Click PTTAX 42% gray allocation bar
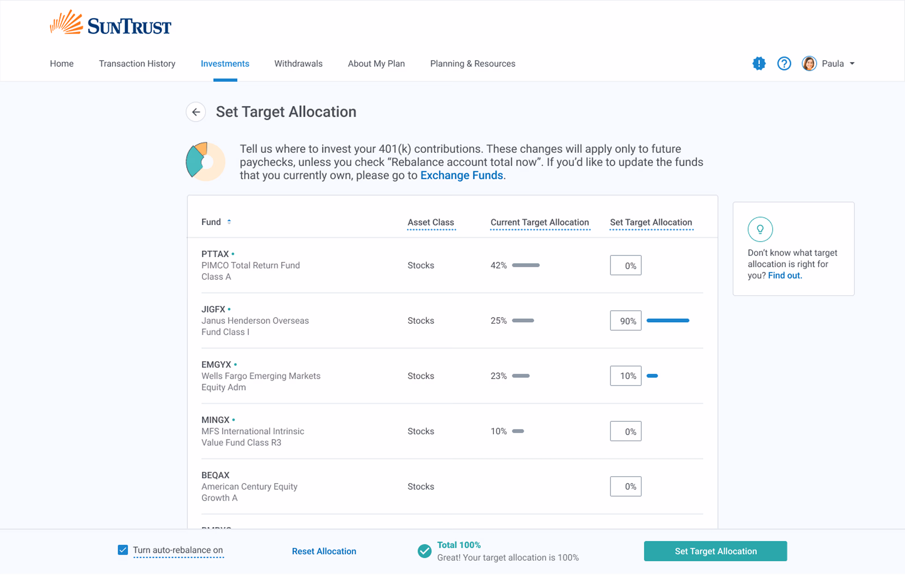Image resolution: width=905 pixels, height=588 pixels. click(x=526, y=265)
